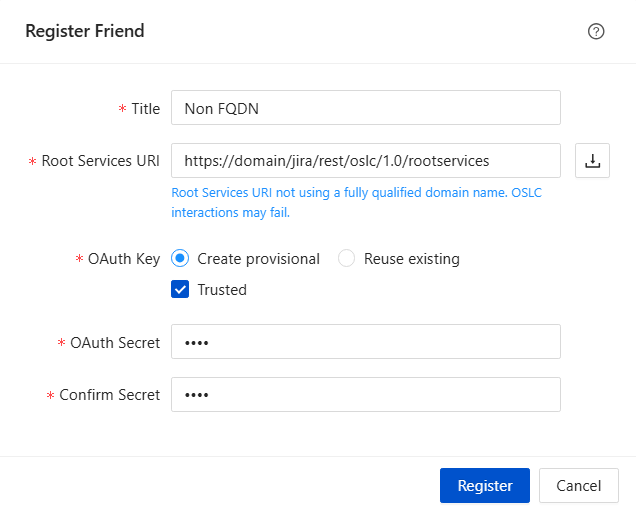Viewport: 636px width, 511px height.
Task: Click the Confirm Secret label
Action: (x=109, y=394)
